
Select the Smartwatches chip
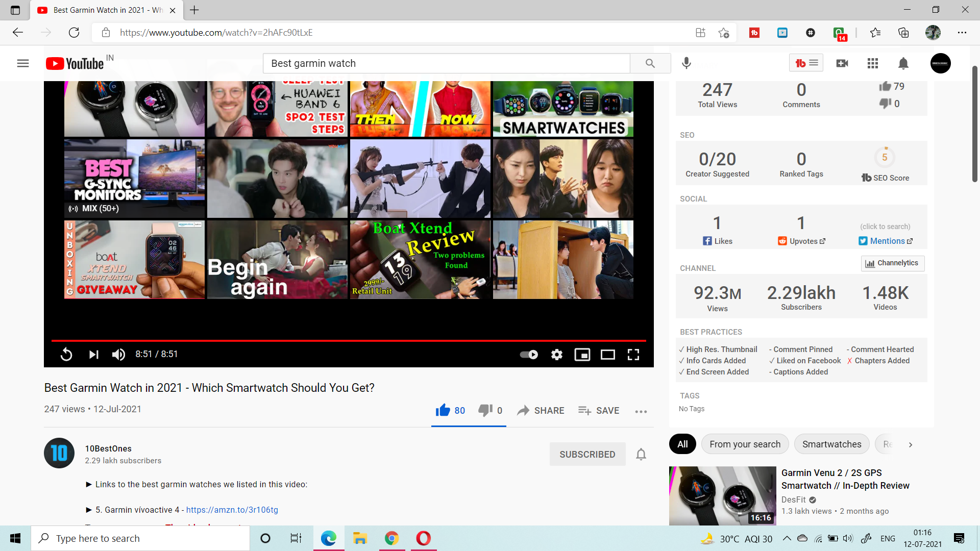point(832,444)
